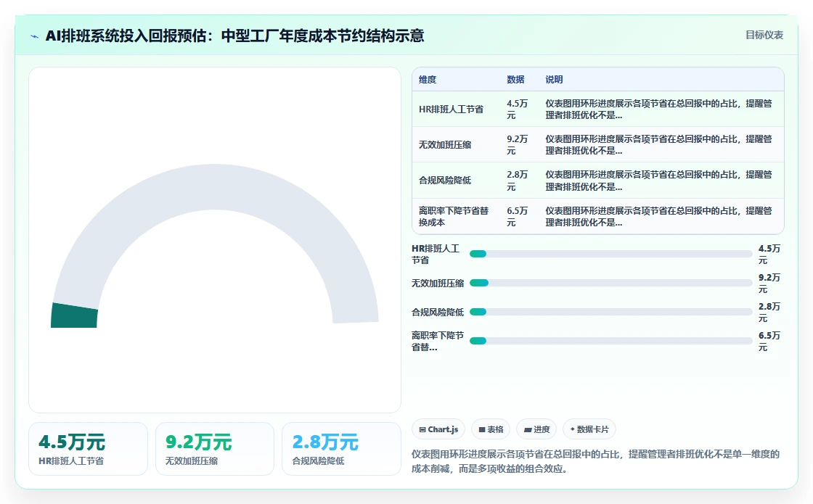Click description text in 离职率下降 table row
This screenshot has width=813, height=504.
click(658, 217)
